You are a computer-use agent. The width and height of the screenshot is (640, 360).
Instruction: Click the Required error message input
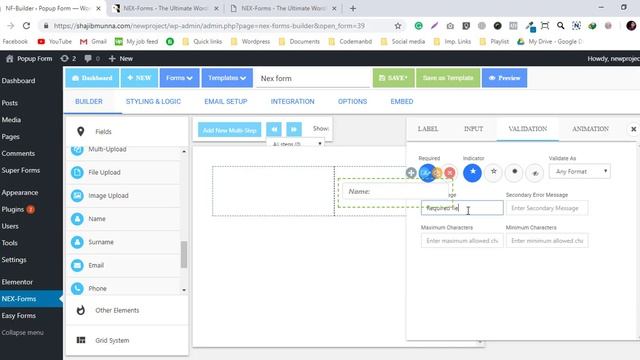coord(462,208)
